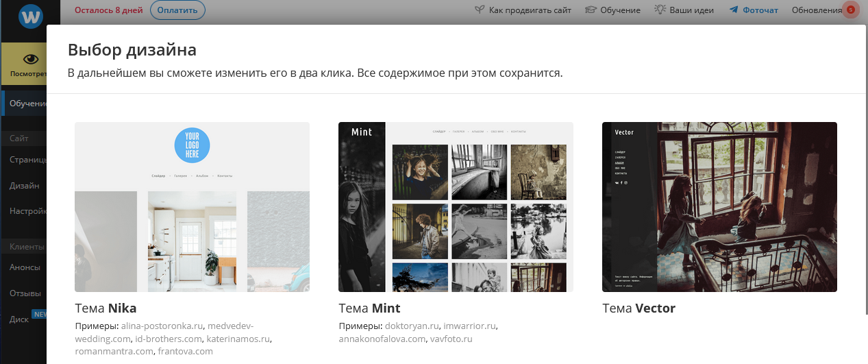This screenshot has height=364, width=868.
Task: Open example site alina-postoronka.ru
Action: (x=162, y=326)
